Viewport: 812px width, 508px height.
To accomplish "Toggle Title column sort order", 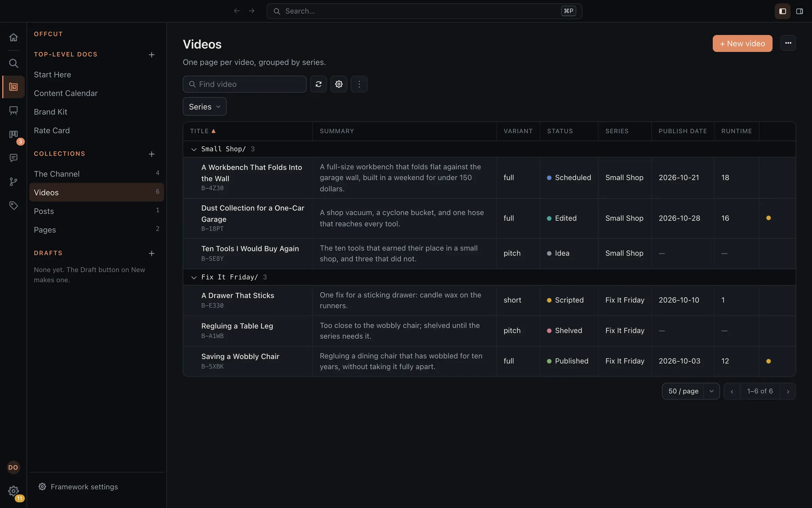I will tap(203, 131).
